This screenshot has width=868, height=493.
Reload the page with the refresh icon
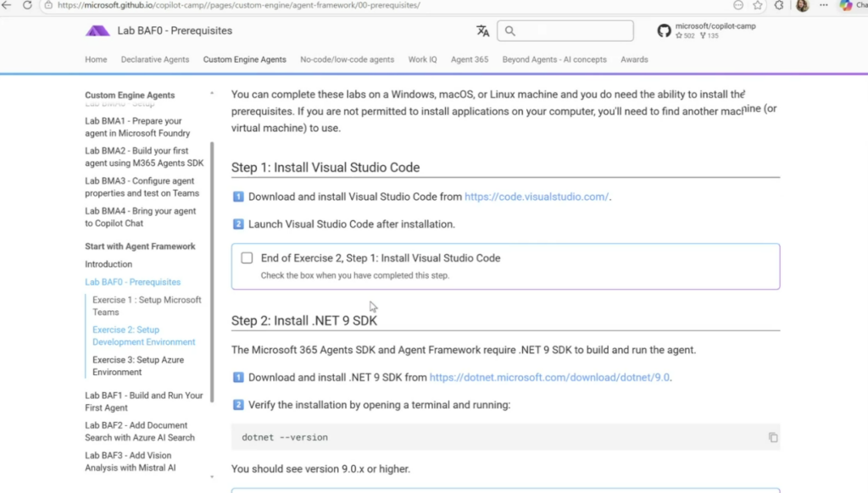pyautogui.click(x=27, y=5)
